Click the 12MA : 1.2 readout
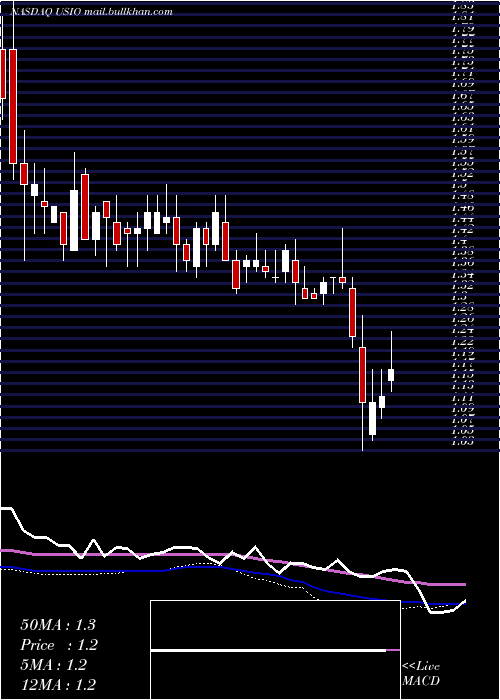This screenshot has height=700, width=500. 58,685
